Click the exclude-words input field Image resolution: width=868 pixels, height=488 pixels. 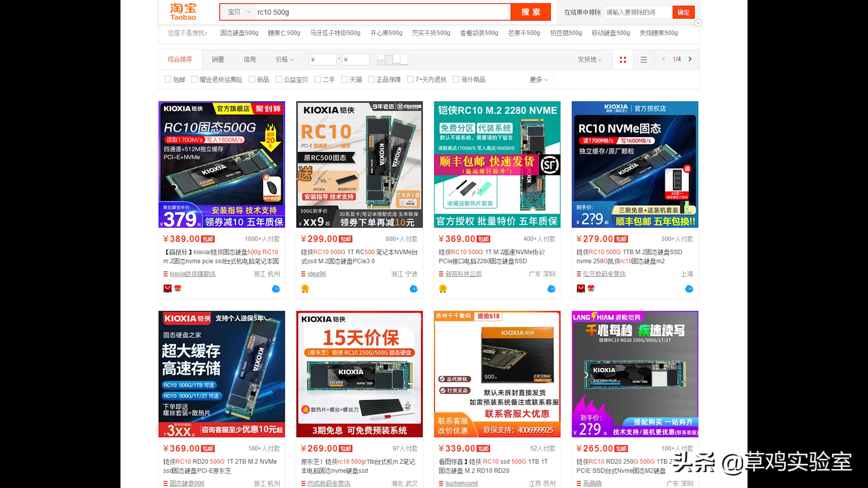click(638, 12)
